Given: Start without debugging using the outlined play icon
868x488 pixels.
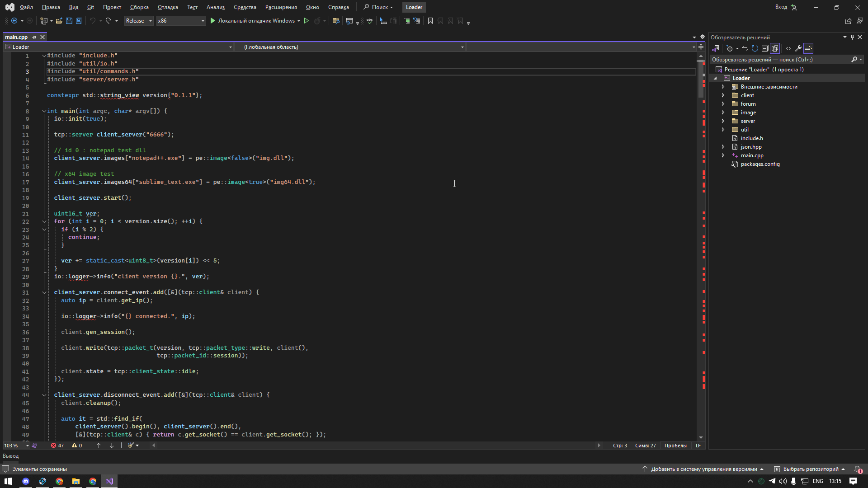Looking at the screenshot, I should click(307, 21).
